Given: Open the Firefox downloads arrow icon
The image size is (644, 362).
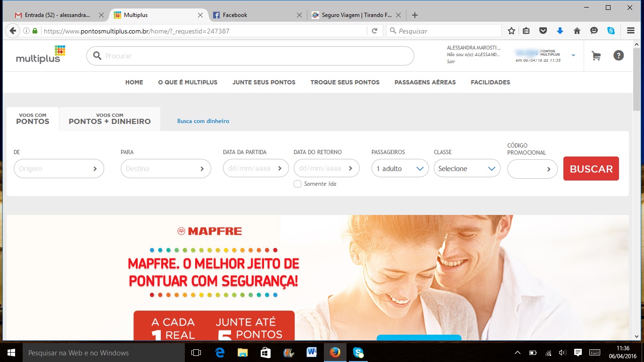Looking at the screenshot, I should pos(560,31).
